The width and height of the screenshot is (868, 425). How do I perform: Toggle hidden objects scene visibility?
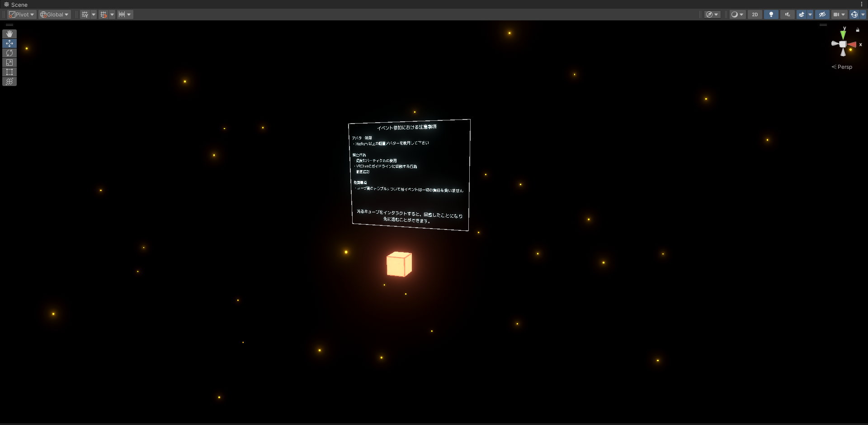822,14
